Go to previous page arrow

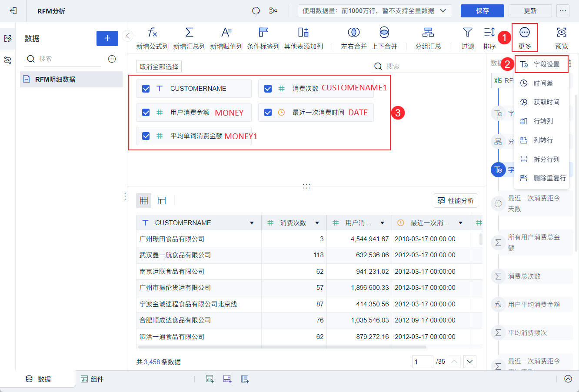[x=454, y=362]
